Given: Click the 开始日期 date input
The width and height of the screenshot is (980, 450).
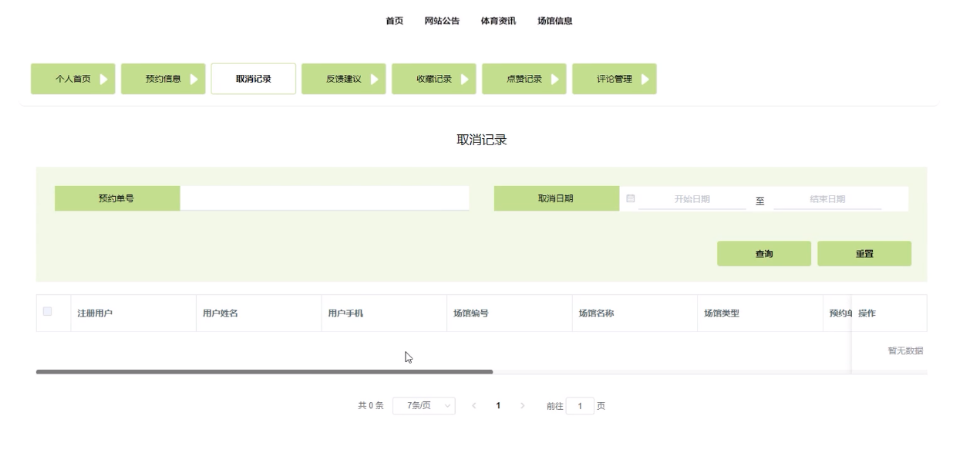Looking at the screenshot, I should click(692, 199).
